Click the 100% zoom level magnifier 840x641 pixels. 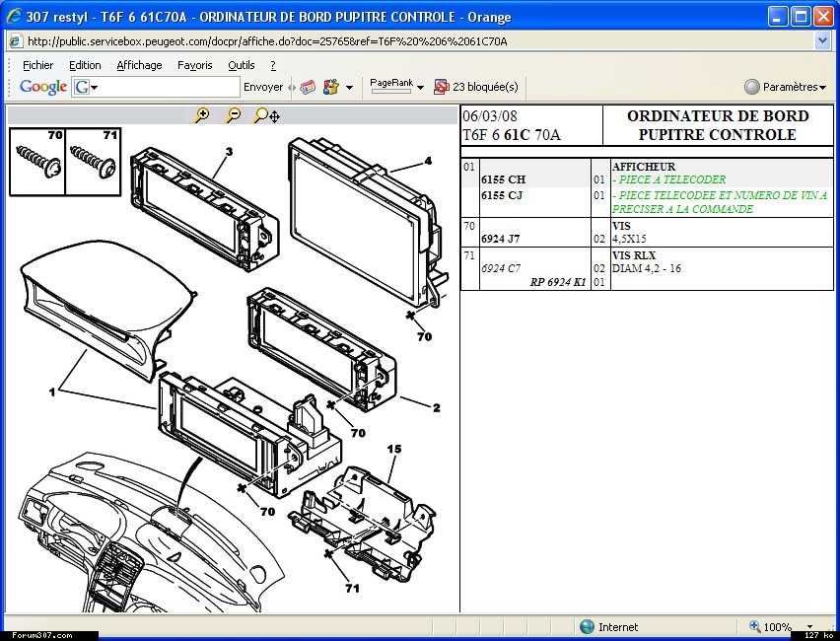(x=755, y=626)
